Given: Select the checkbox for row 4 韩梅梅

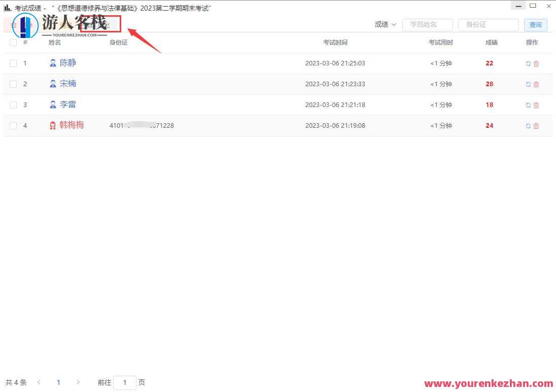Looking at the screenshot, I should [13, 126].
